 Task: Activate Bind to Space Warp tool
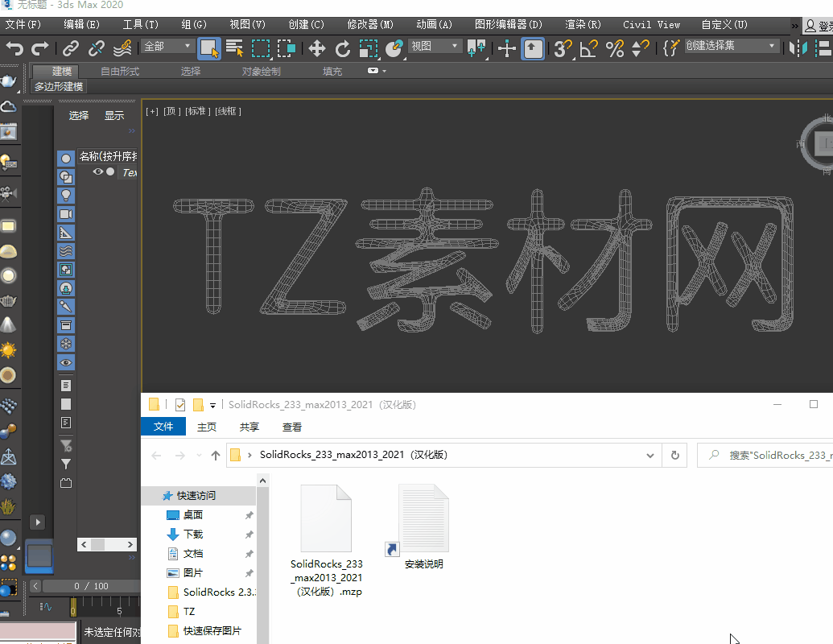point(122,48)
